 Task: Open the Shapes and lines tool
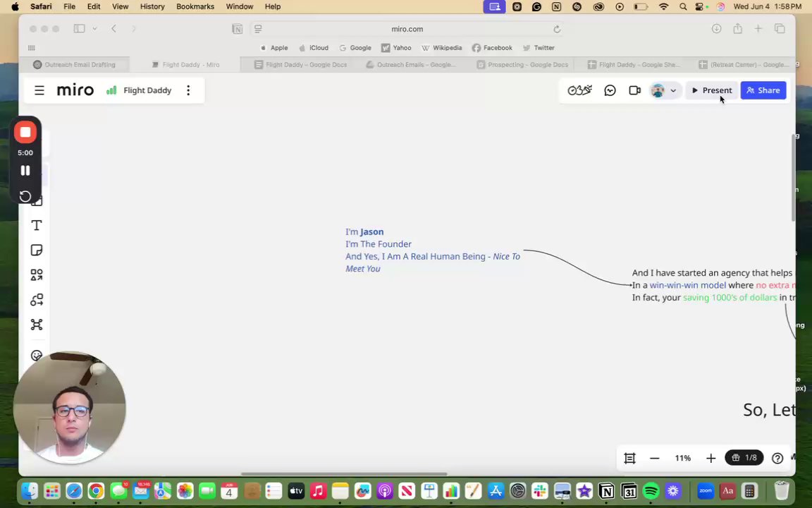[36, 274]
